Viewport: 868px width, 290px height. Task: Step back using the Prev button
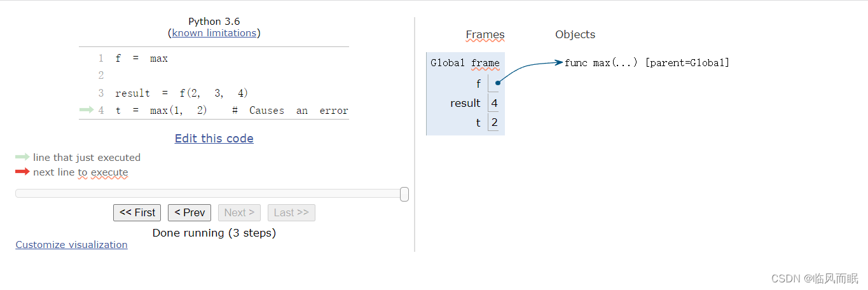(189, 213)
